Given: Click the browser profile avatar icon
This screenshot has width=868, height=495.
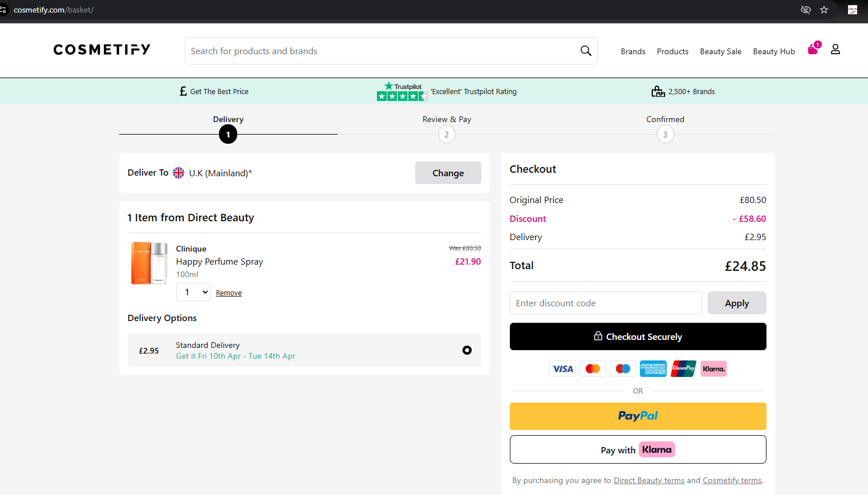Looking at the screenshot, I should tap(853, 10).
